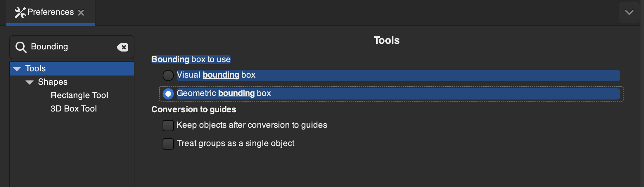Click the Geometric bounding box label
This screenshot has width=644, height=187.
point(224,93)
